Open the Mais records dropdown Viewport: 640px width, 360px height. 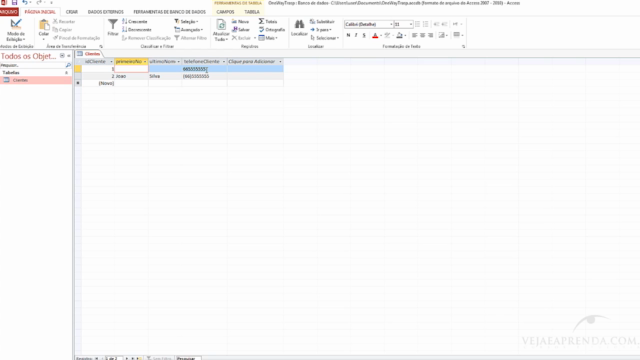click(x=268, y=38)
